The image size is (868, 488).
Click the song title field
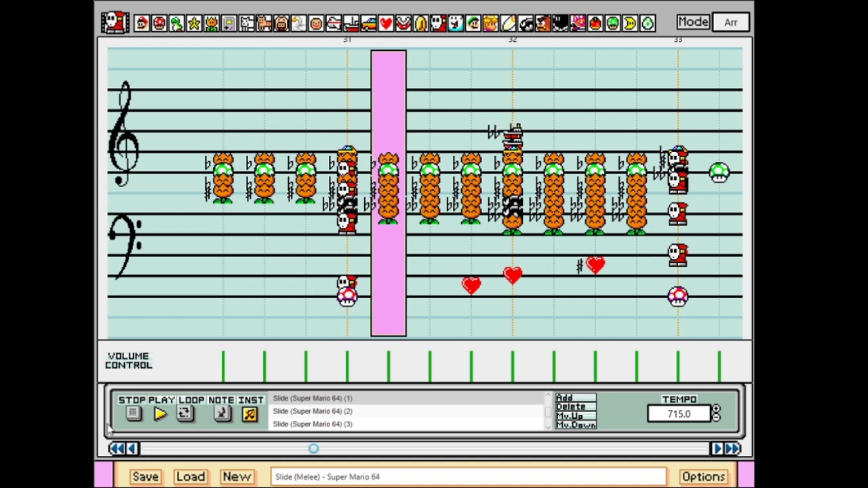[x=468, y=476]
